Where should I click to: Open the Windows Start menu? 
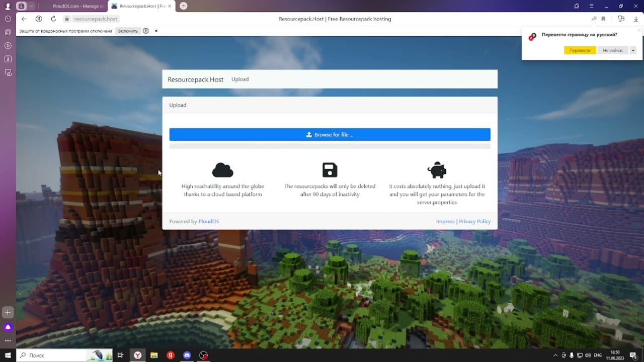coord(8,355)
